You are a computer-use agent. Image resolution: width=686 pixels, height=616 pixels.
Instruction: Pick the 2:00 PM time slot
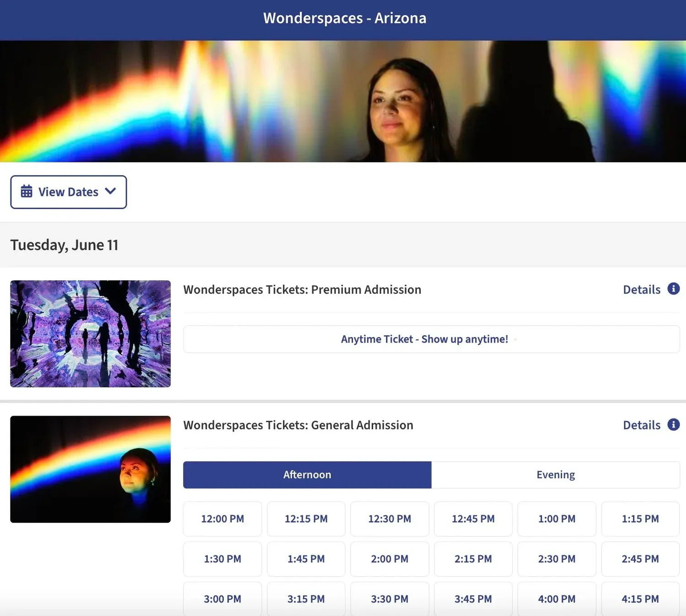[x=390, y=559]
